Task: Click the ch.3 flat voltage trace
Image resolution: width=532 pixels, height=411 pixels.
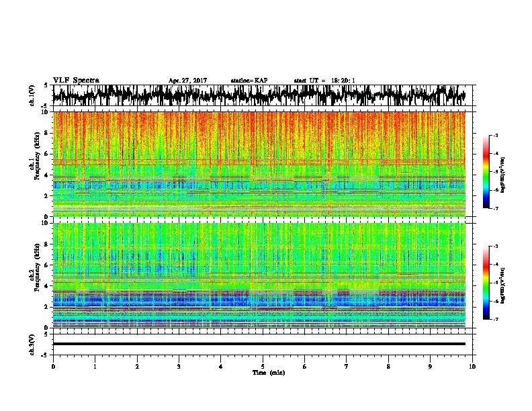Action: coord(259,344)
